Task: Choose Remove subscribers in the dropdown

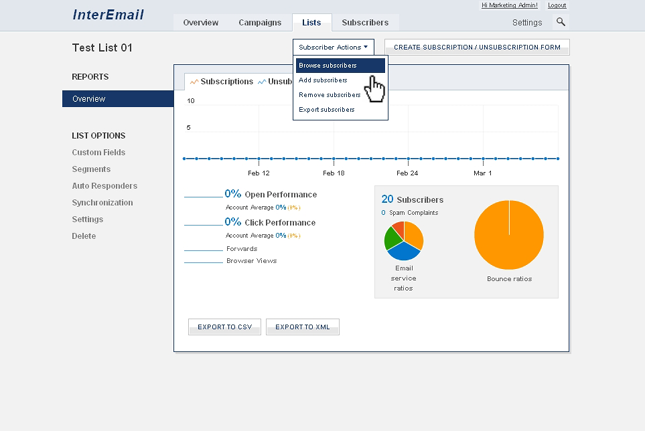Action: pos(329,94)
